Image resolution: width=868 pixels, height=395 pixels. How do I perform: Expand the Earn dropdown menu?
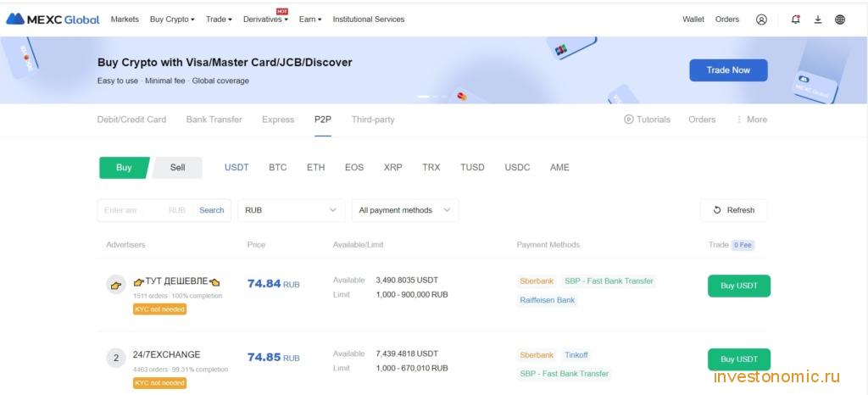(x=310, y=19)
